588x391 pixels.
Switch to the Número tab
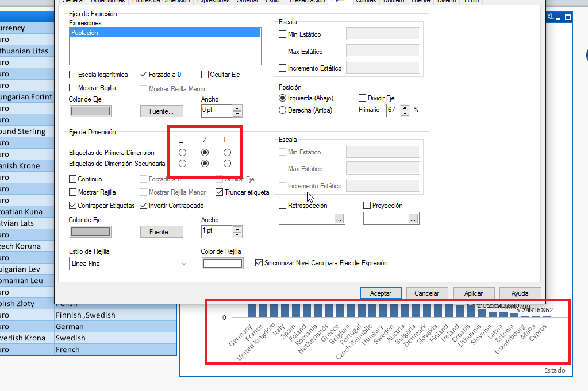[394, 2]
